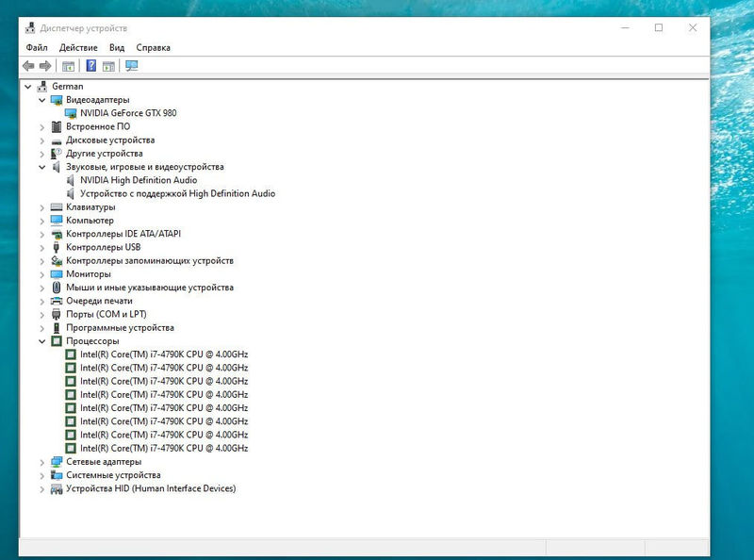Click the Видеоадаптеры display adapter icon
Image resolution: width=754 pixels, height=560 pixels.
click(x=57, y=100)
